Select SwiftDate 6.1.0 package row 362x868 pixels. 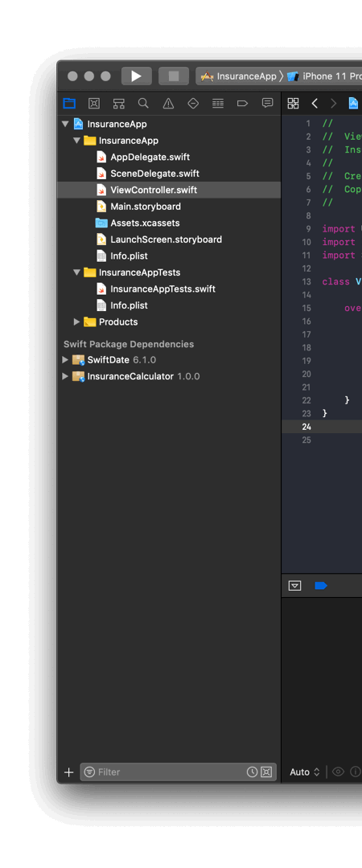[x=169, y=360]
